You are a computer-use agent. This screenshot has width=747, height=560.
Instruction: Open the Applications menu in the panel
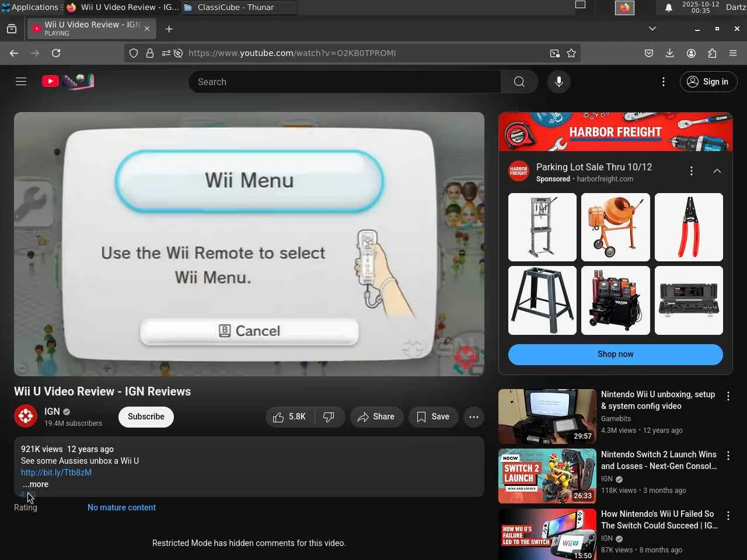coord(30,7)
